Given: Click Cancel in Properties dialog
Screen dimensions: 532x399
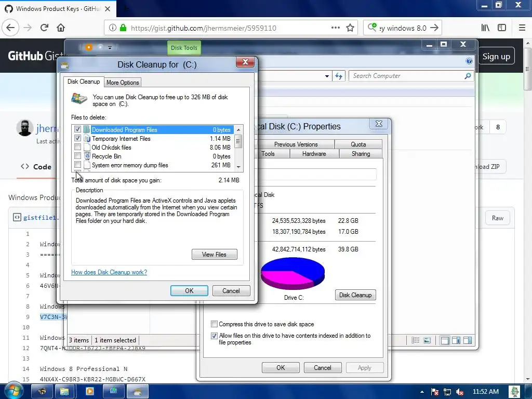Looking at the screenshot, I should coord(322,368).
